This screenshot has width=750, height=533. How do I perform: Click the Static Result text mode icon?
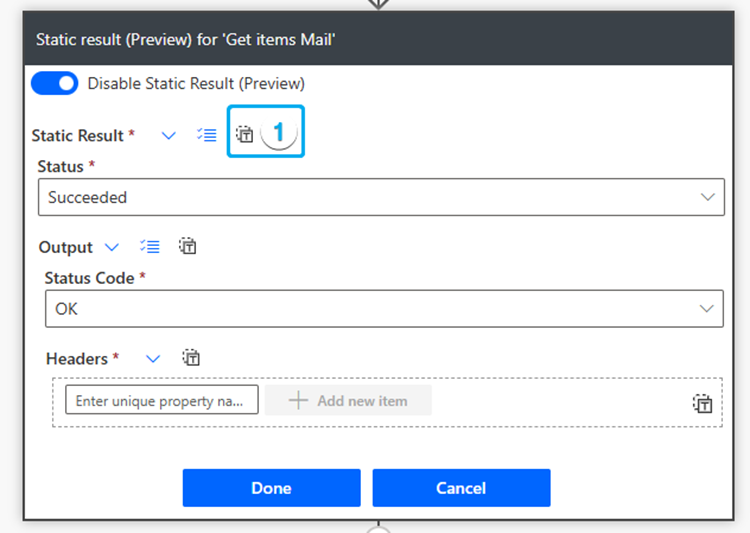[x=245, y=134]
